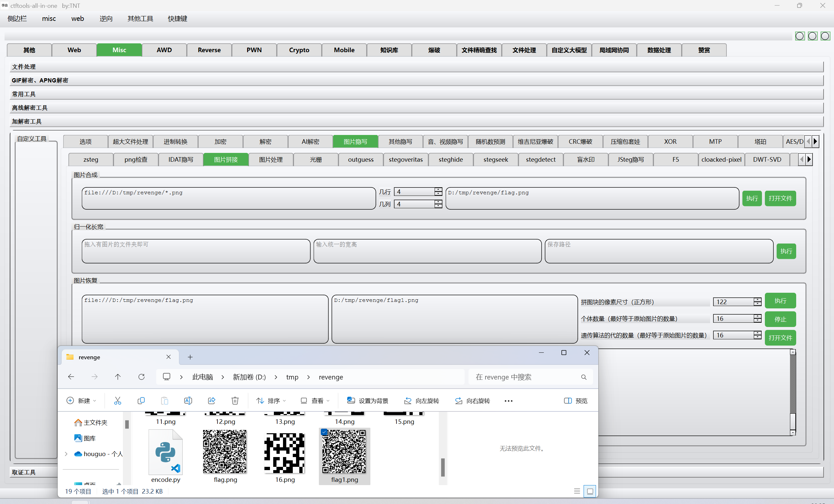Select the CRC爆破 tab
This screenshot has width=834, height=504.
(580, 141)
